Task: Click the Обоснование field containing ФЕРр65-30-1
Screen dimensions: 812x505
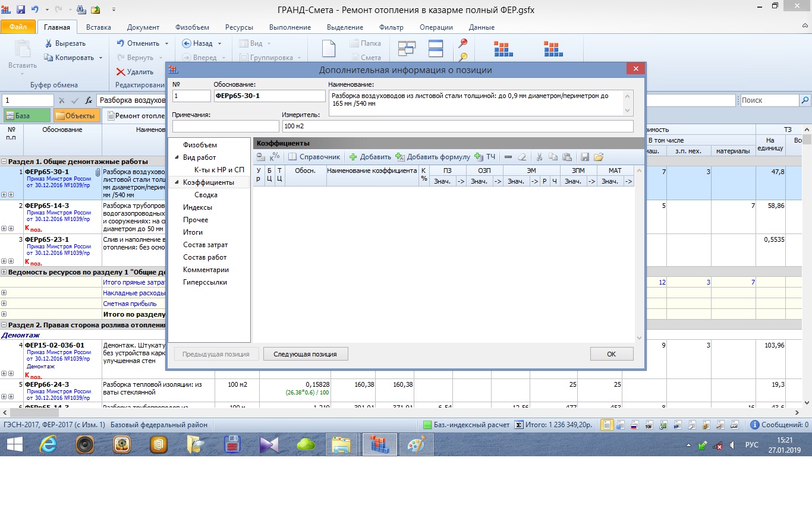Action: 269,96
